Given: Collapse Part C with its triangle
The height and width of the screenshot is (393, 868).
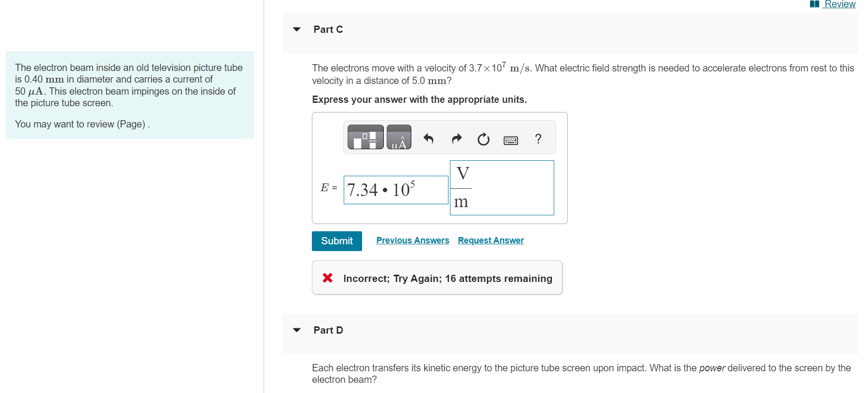Looking at the screenshot, I should tap(296, 29).
